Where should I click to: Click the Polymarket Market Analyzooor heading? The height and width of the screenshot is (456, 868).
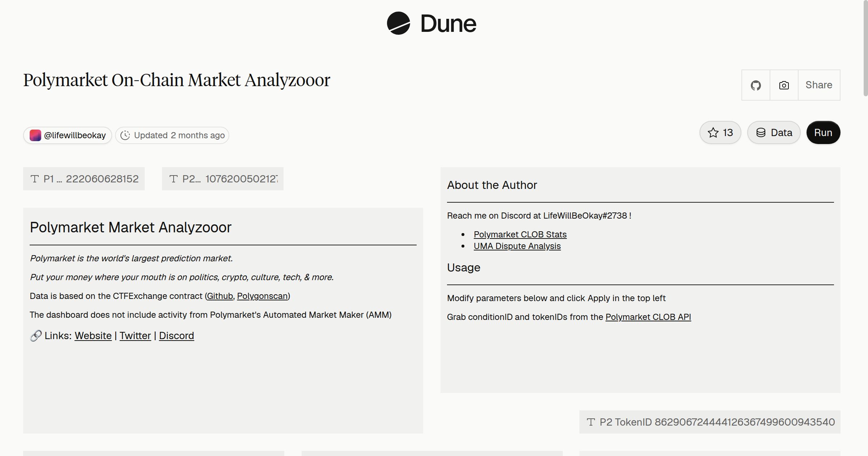tap(131, 227)
